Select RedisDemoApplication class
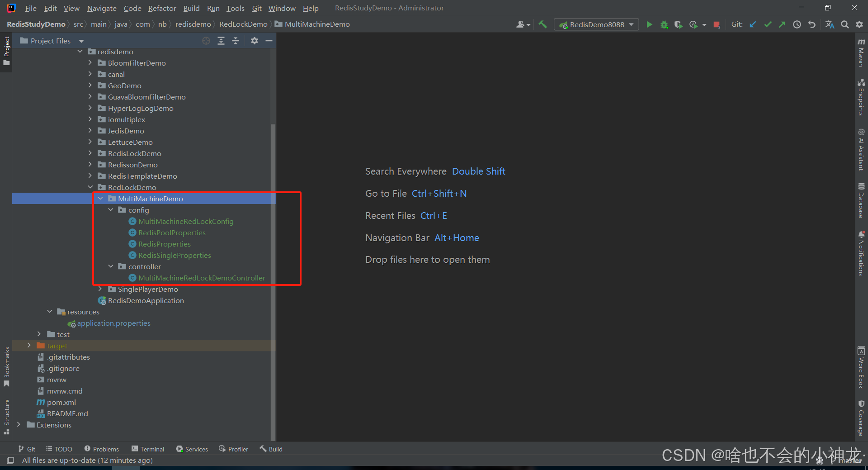This screenshot has height=470, width=868. tap(146, 300)
